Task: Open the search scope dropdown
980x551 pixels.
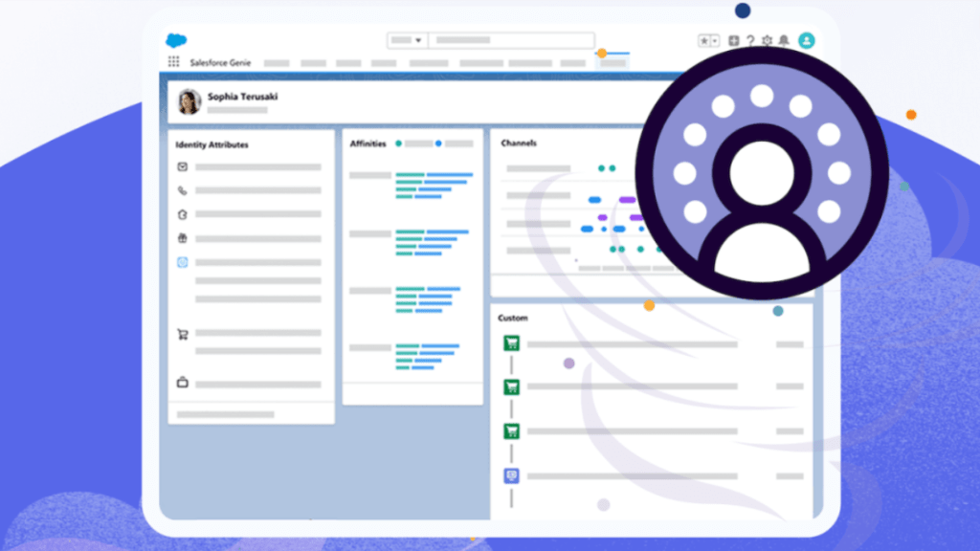Action: pyautogui.click(x=407, y=40)
